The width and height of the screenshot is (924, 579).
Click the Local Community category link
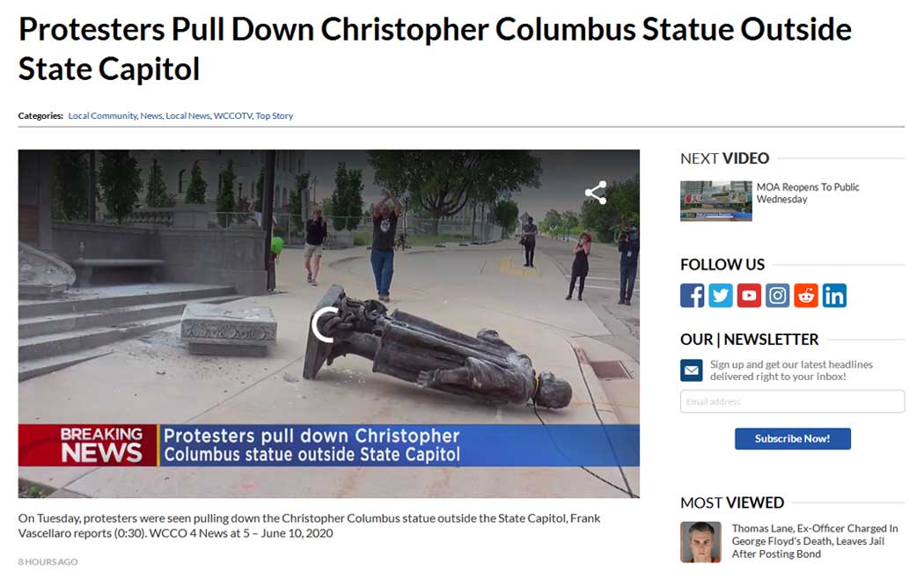(103, 115)
